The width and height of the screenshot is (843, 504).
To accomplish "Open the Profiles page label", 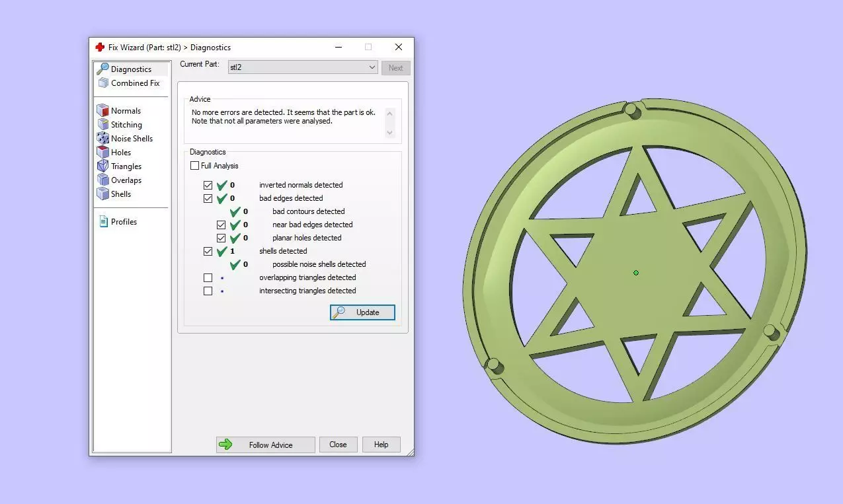I will [124, 222].
